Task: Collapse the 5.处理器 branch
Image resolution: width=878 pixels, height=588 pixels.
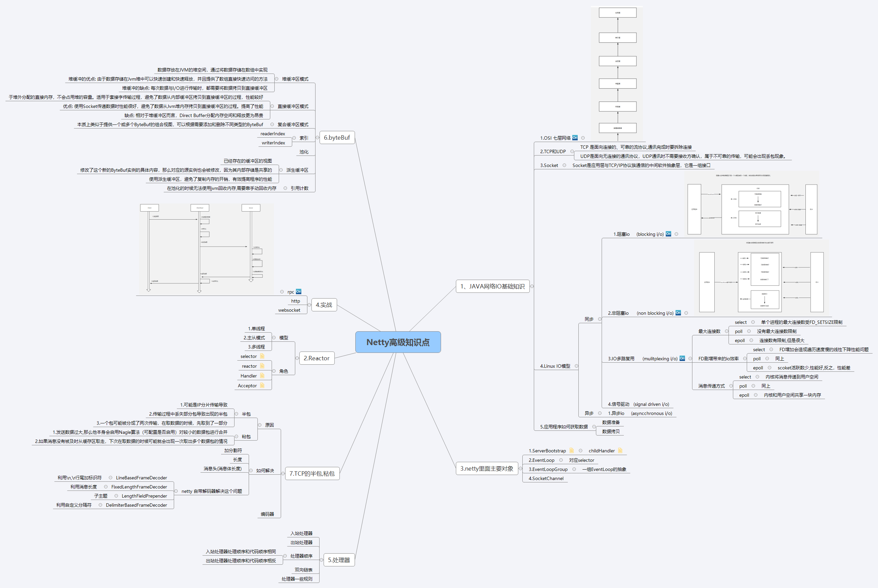Action: (322, 560)
